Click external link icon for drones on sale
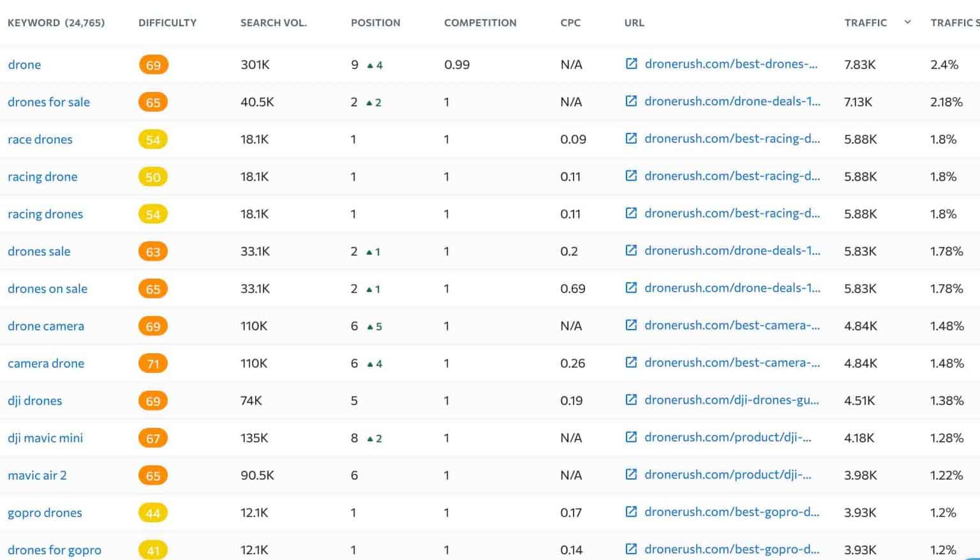This screenshot has width=980, height=560. point(631,288)
